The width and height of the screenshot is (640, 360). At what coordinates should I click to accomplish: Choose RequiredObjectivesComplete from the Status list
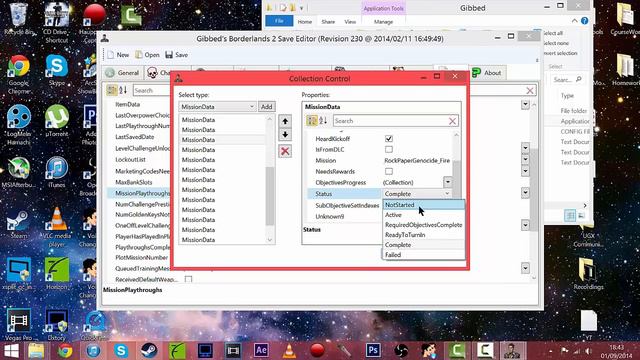424,225
